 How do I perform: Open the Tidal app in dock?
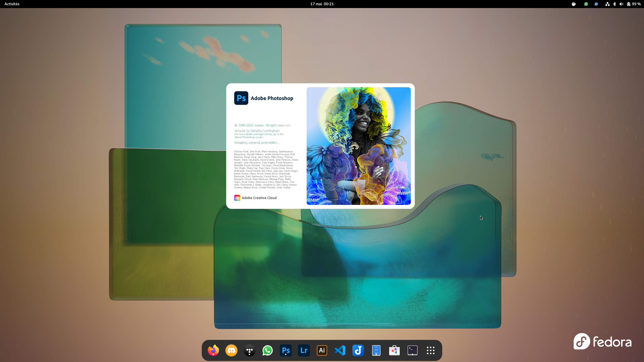point(250,350)
